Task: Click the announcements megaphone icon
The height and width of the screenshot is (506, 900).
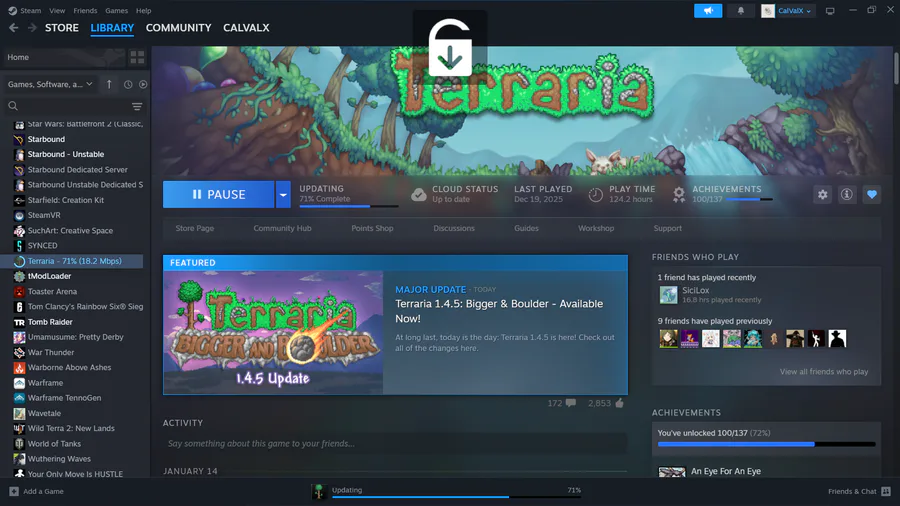Action: click(x=708, y=10)
